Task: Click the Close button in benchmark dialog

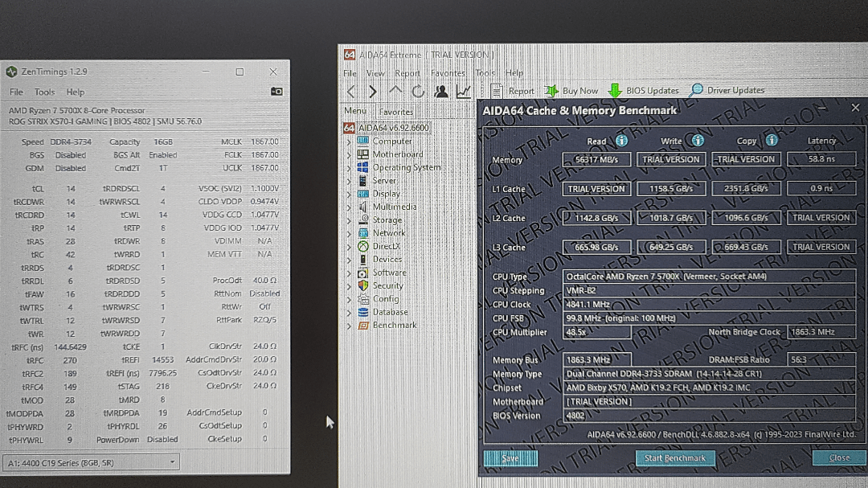Action: click(839, 457)
